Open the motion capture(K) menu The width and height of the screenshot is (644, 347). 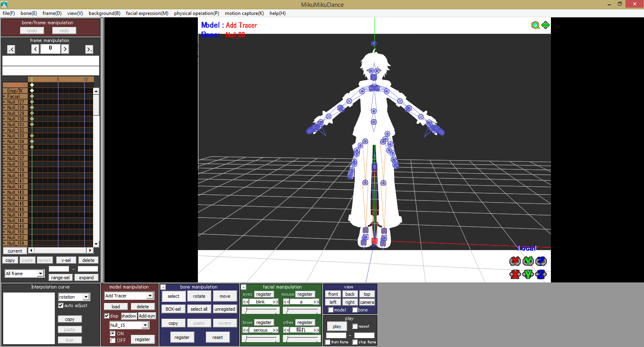[244, 13]
